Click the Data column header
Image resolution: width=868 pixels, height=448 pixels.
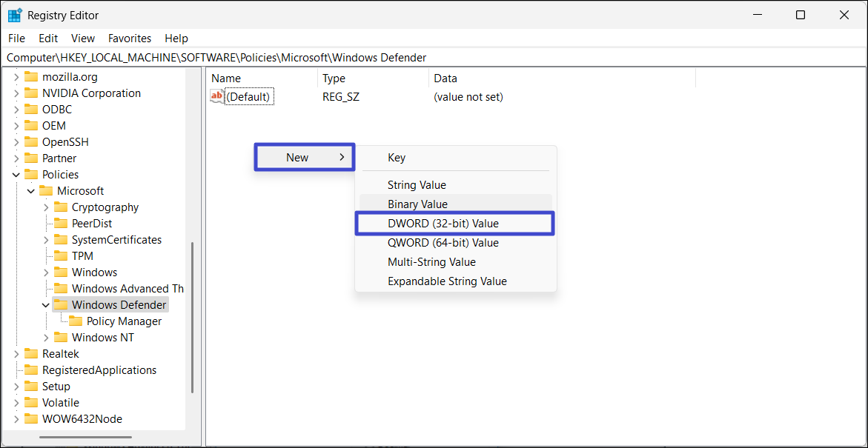[445, 78]
